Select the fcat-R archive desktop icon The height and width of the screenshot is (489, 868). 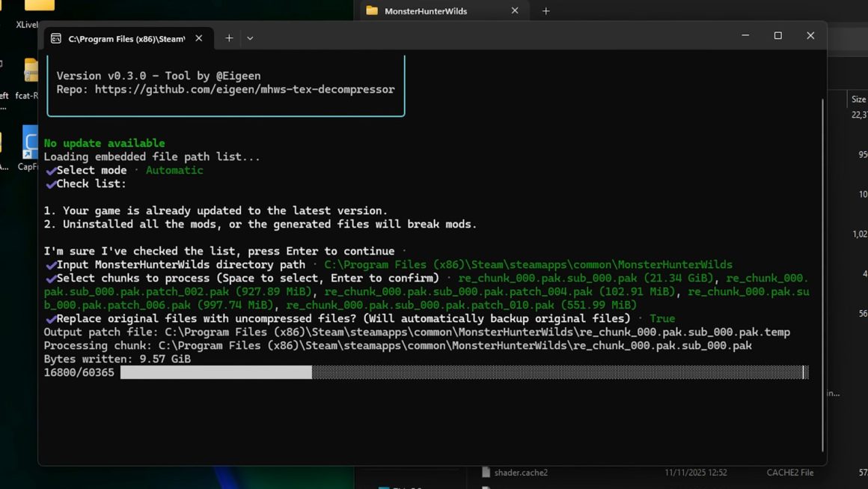tap(30, 71)
